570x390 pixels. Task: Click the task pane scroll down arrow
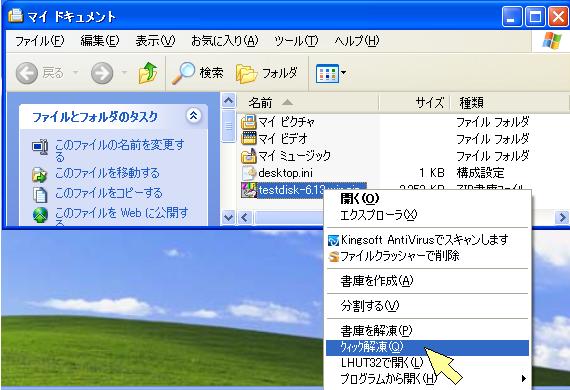coord(229,218)
